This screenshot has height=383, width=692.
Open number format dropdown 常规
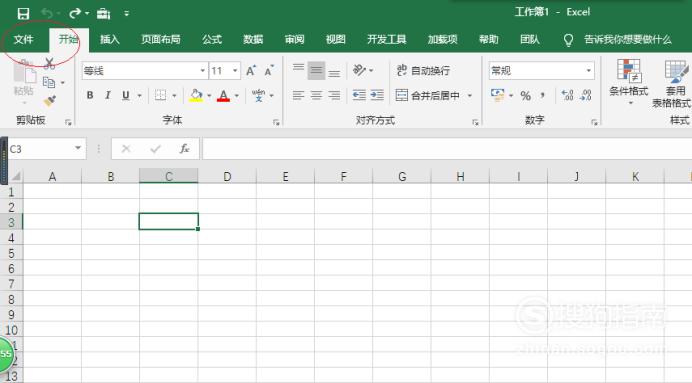[588, 71]
